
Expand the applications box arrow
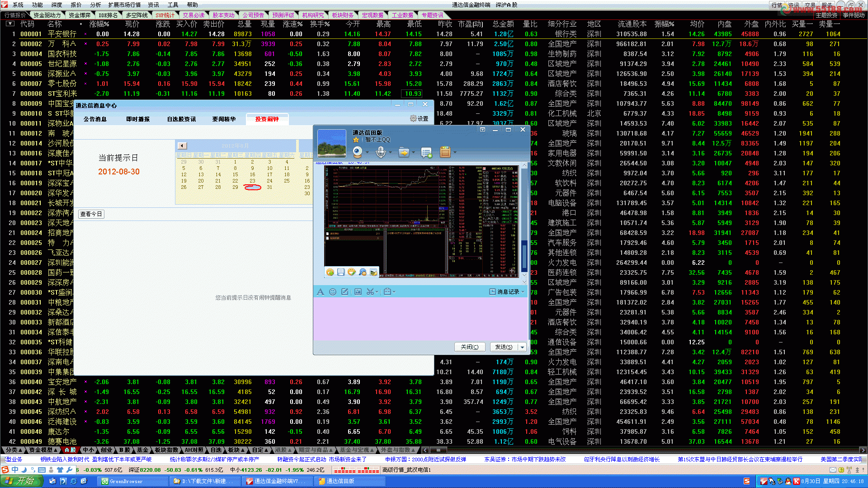[x=455, y=152]
